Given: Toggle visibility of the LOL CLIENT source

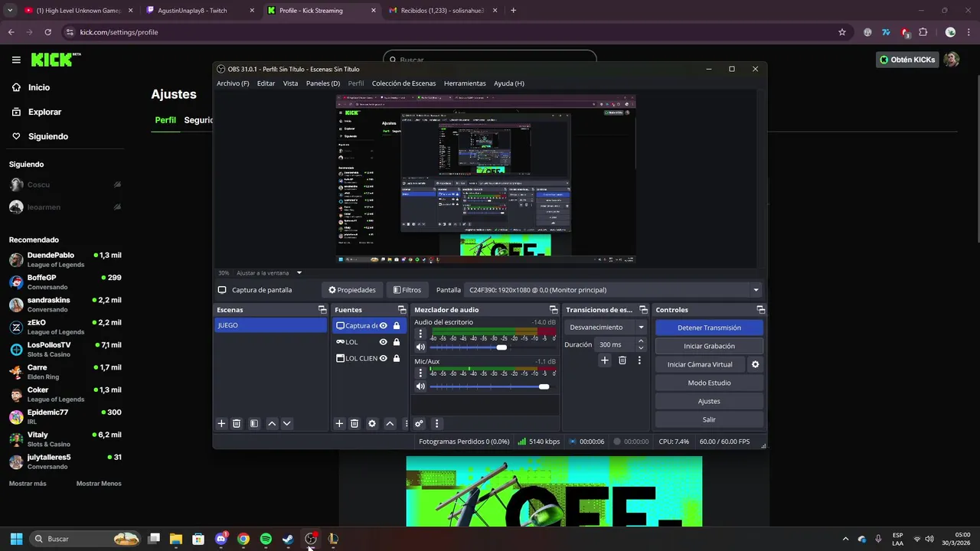Looking at the screenshot, I should 384,358.
